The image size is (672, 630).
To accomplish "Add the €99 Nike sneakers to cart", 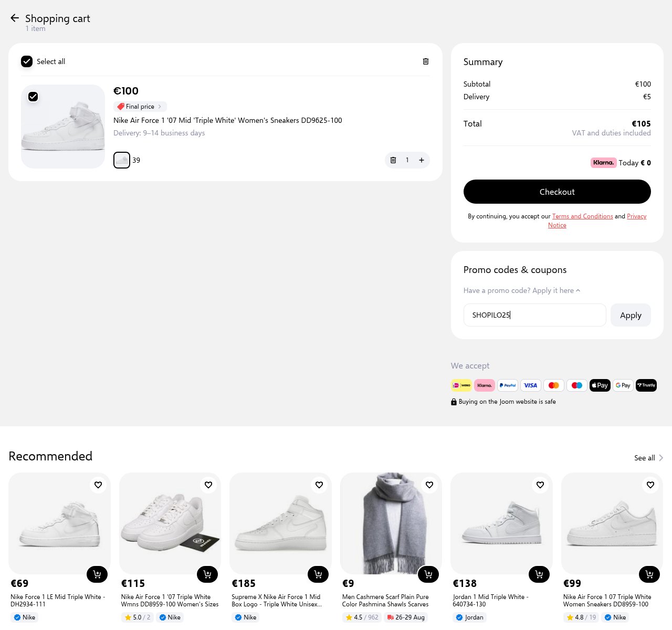I will [649, 574].
